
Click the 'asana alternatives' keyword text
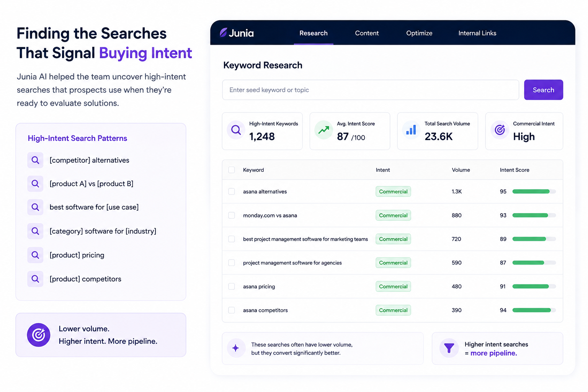click(265, 191)
